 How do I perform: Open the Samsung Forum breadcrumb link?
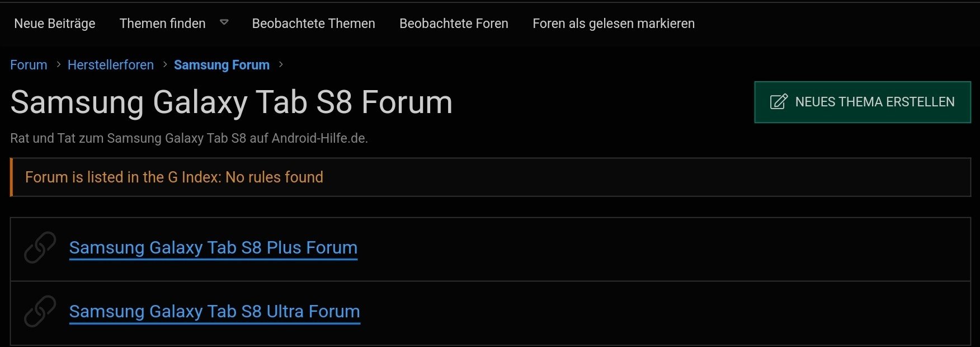click(222, 65)
